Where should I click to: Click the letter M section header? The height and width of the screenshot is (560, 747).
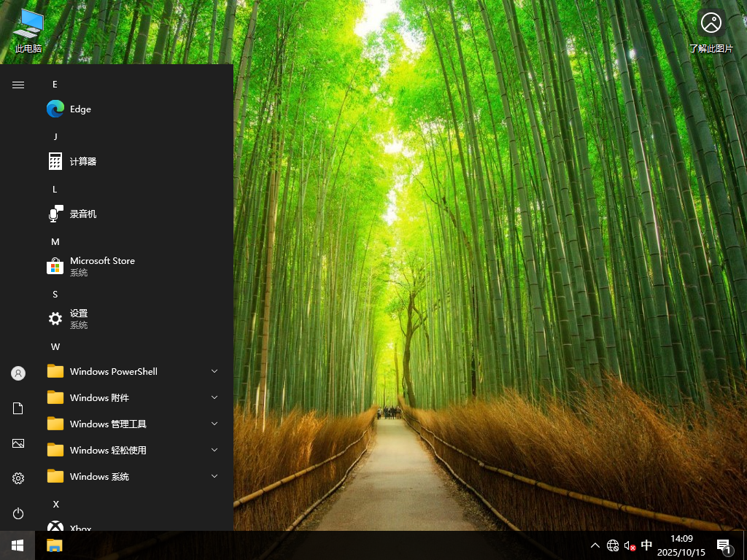55,241
